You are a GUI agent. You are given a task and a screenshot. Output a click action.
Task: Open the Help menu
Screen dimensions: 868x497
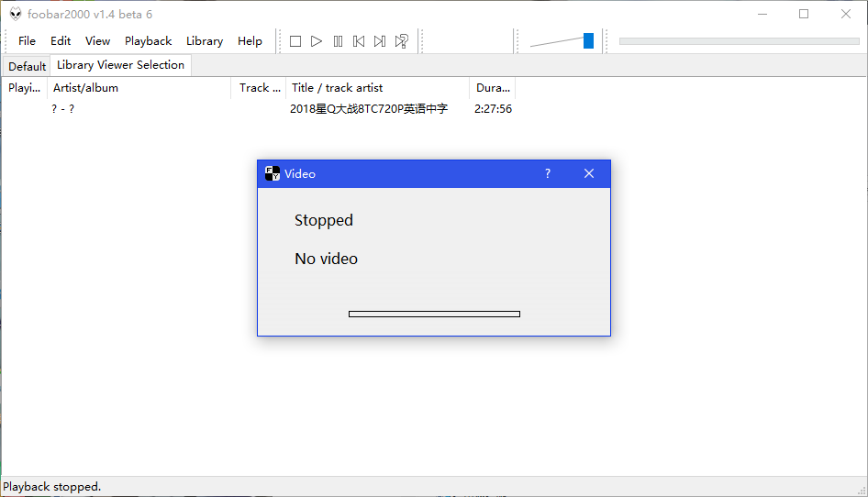(x=250, y=41)
